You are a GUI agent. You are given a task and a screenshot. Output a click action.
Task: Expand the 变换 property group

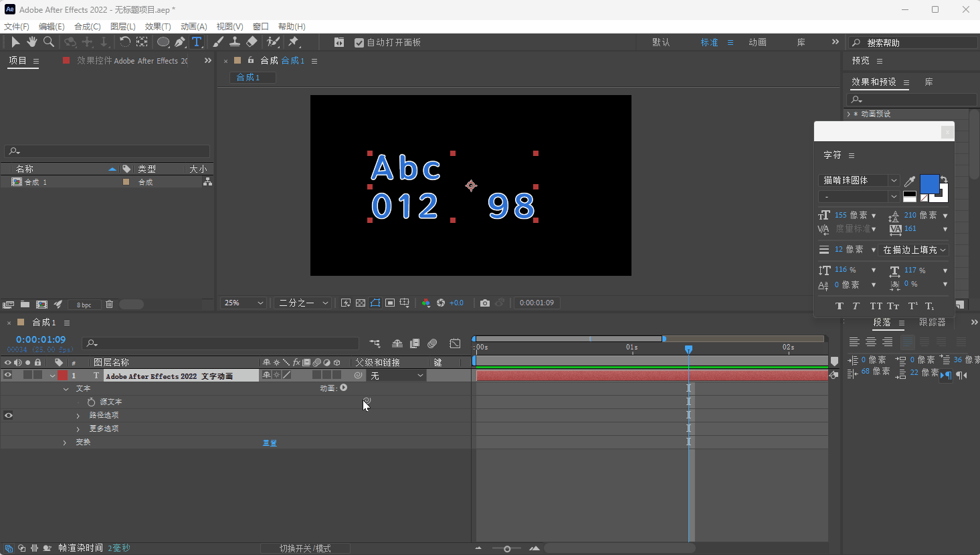click(65, 443)
